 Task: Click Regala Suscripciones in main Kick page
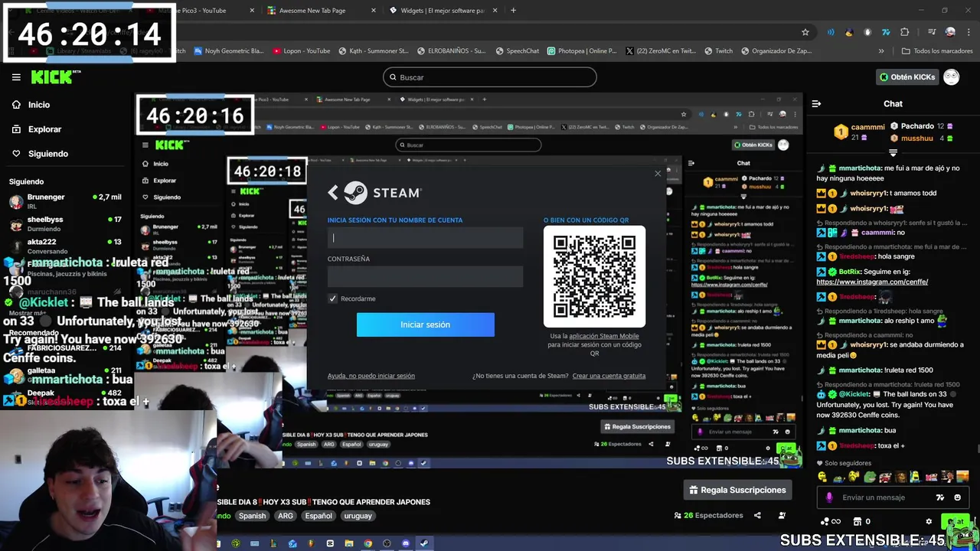737,490
